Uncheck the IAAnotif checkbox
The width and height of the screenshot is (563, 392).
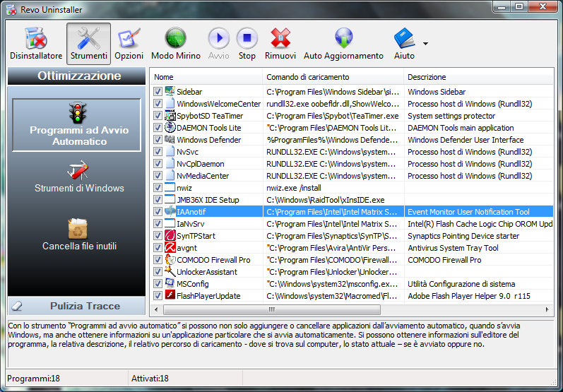pyautogui.click(x=158, y=212)
